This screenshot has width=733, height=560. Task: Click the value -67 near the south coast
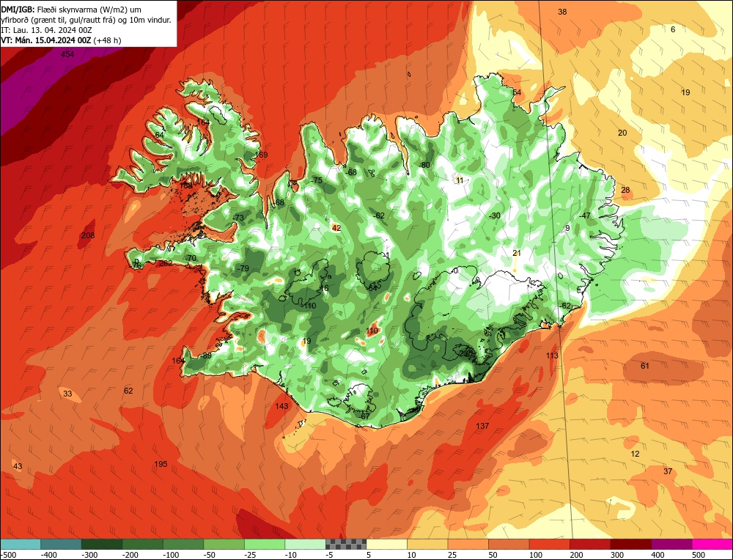click(364, 416)
